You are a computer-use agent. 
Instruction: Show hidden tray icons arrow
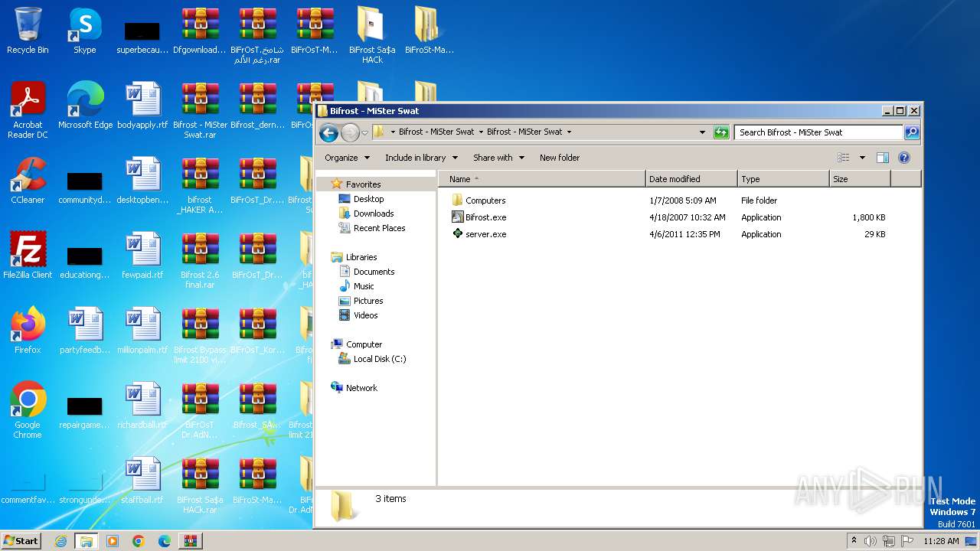pyautogui.click(x=854, y=541)
